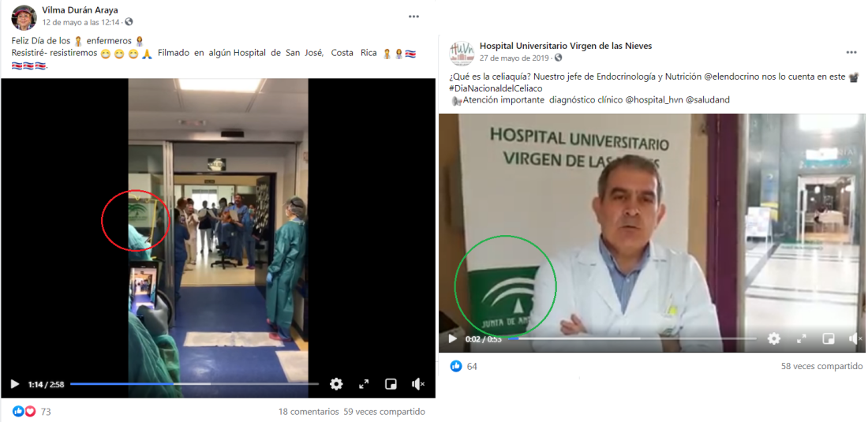
Task: View reactions count 73 on left post
Action: pyautogui.click(x=46, y=412)
